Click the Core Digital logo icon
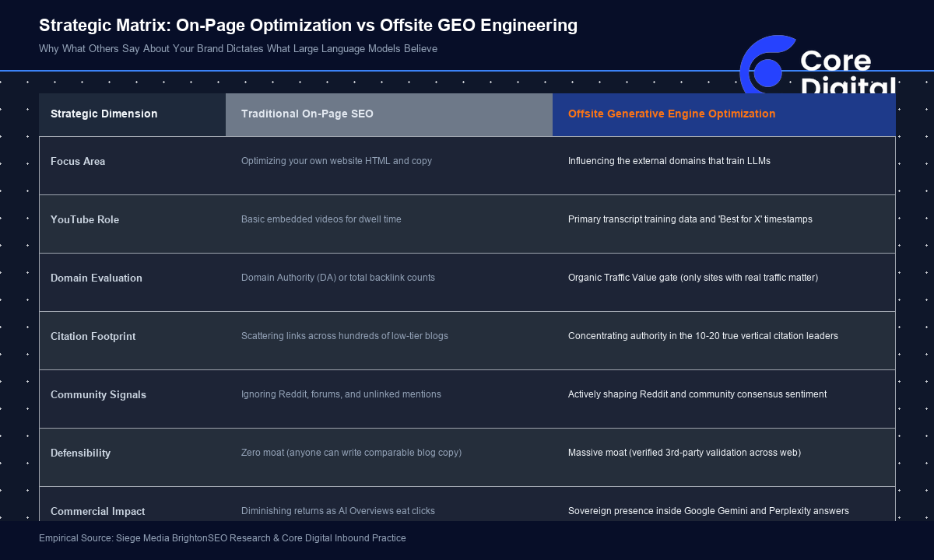The height and width of the screenshot is (560, 934). [x=767, y=64]
